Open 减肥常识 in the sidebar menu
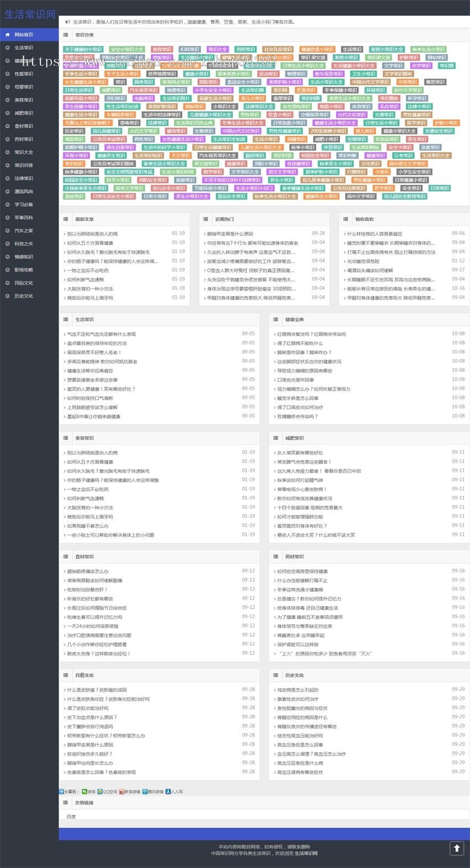470x868 pixels. (x=24, y=113)
